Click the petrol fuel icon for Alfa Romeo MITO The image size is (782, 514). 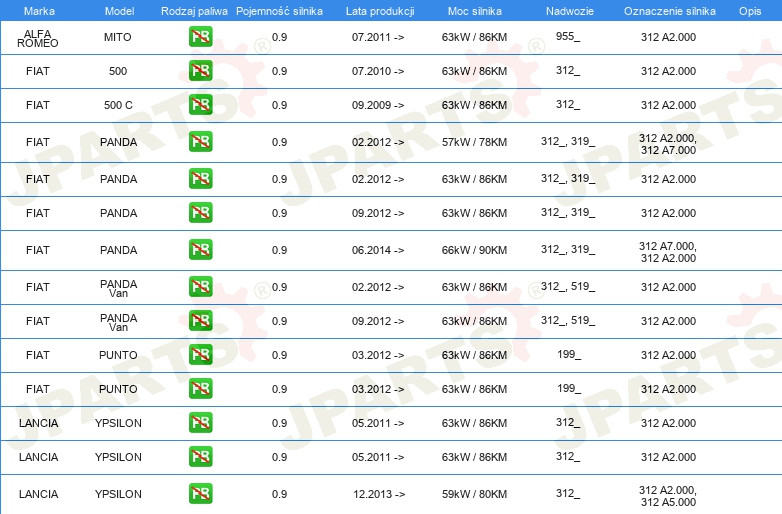click(200, 37)
